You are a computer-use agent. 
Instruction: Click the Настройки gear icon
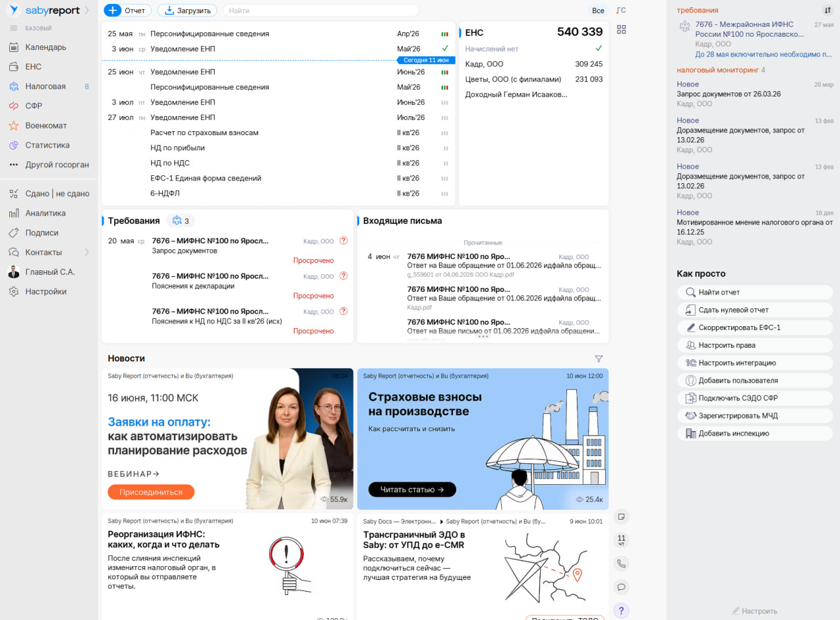[x=14, y=291]
